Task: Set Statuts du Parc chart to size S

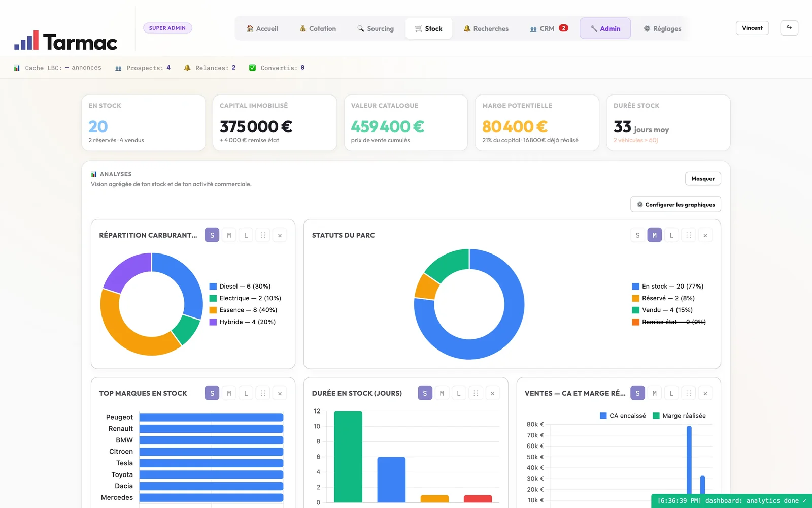Action: pos(637,235)
